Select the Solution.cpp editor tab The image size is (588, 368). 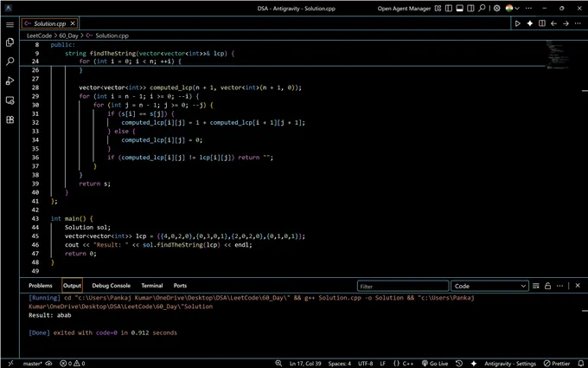pos(49,23)
